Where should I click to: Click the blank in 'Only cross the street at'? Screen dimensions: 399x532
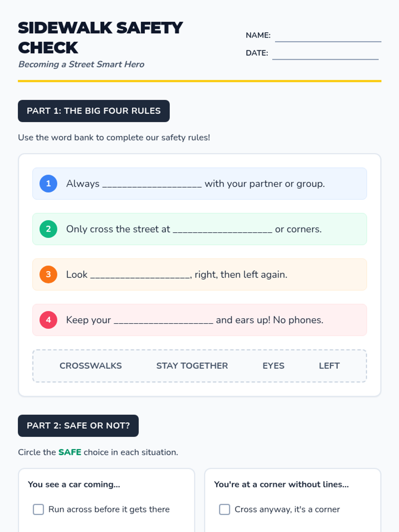pyautogui.click(x=222, y=230)
